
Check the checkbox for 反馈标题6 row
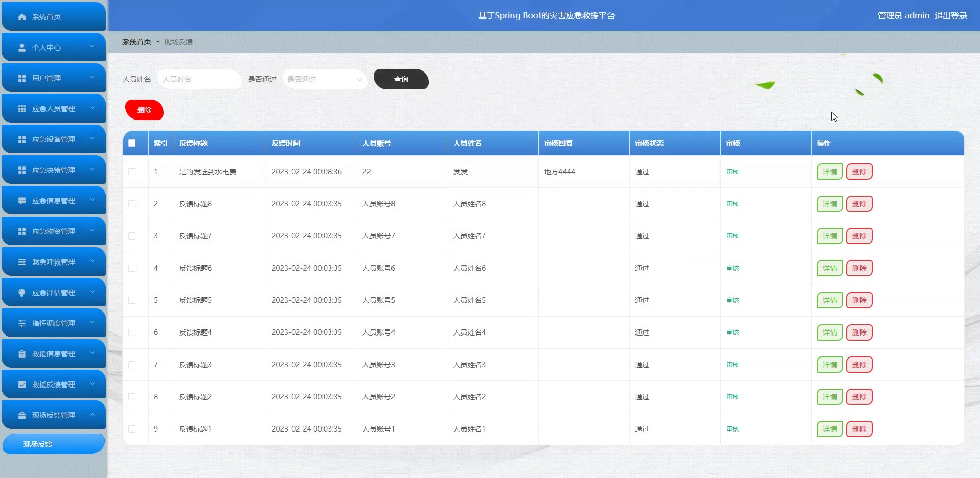132,268
